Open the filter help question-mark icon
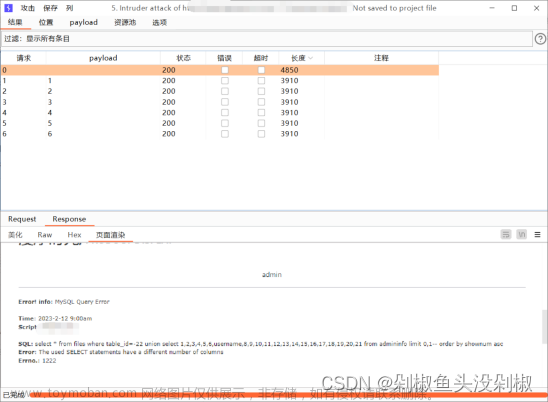 pyautogui.click(x=540, y=38)
